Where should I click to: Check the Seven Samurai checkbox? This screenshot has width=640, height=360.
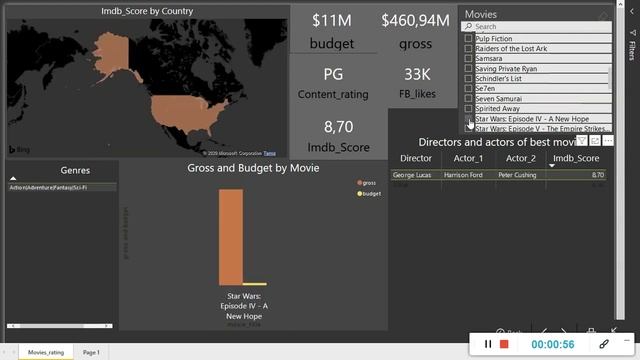pos(468,98)
